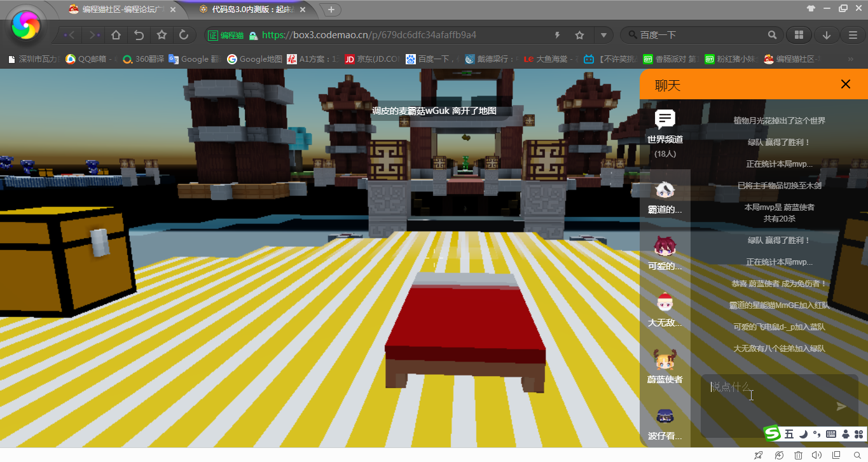The width and height of the screenshot is (868, 462).
Task: Open the 香肠派对 bookmark
Action: (x=670, y=59)
